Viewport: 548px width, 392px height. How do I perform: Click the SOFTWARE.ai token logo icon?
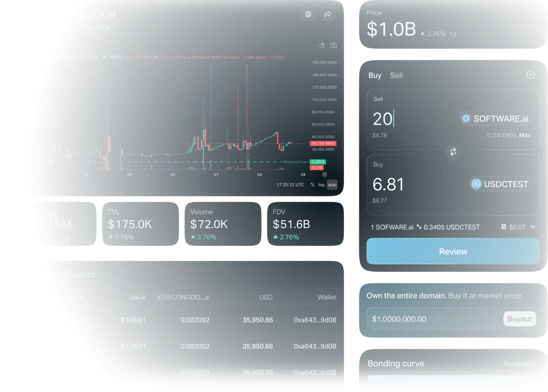tap(465, 119)
